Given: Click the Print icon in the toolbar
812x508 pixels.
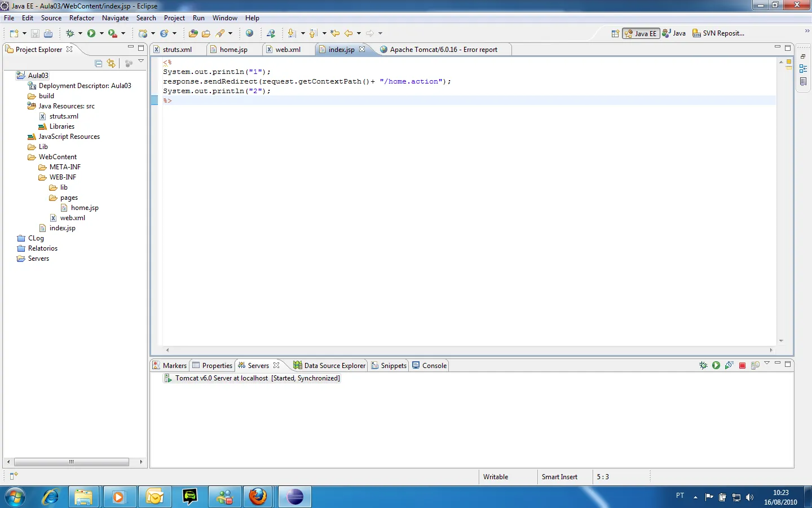Looking at the screenshot, I should coord(48,33).
